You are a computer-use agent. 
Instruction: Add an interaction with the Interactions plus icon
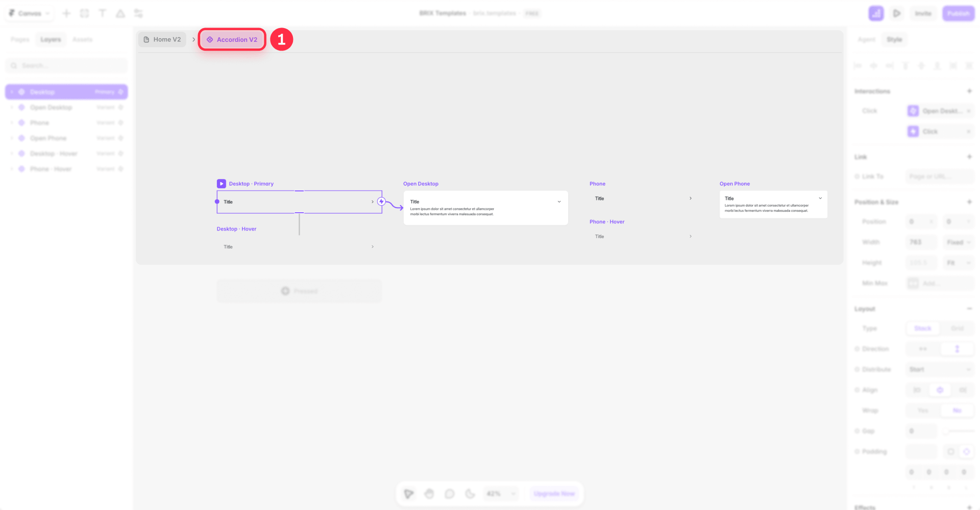click(969, 91)
